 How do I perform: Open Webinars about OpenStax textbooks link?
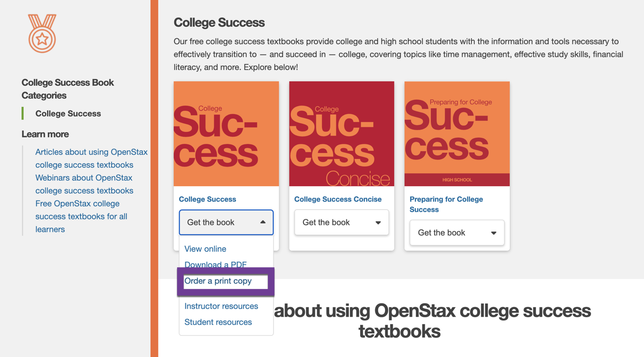pyautogui.click(x=84, y=184)
